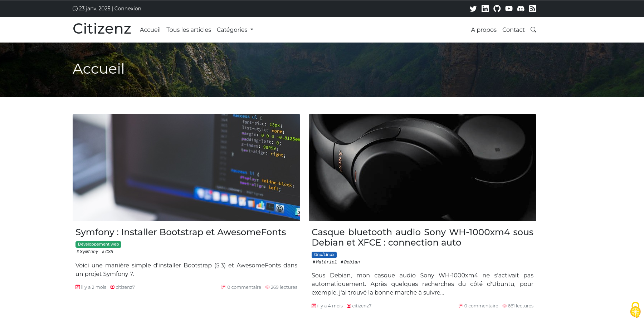Viewport: 644px width, 321px height.
Task: Click author citizenz7 on Sony headphone article
Action: pos(362,306)
